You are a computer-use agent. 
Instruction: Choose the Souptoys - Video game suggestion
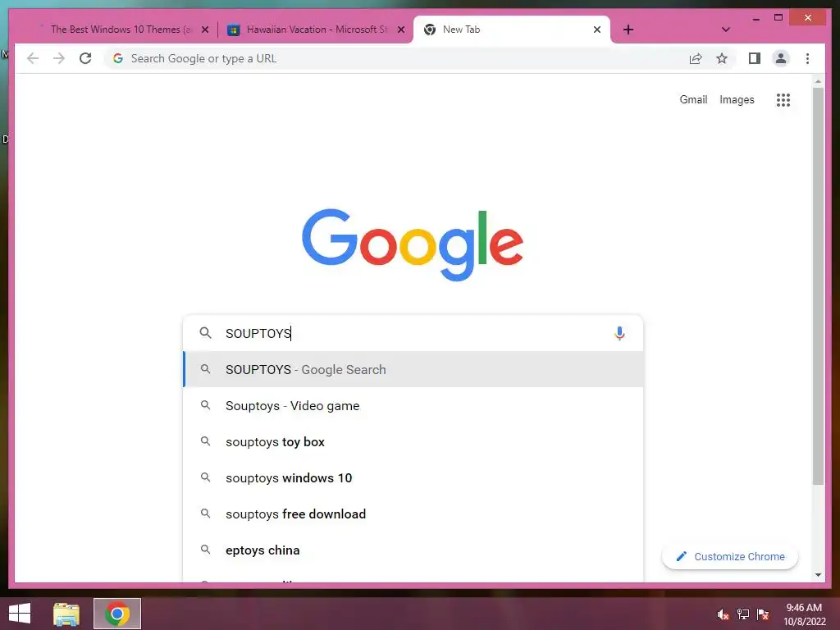pos(413,405)
